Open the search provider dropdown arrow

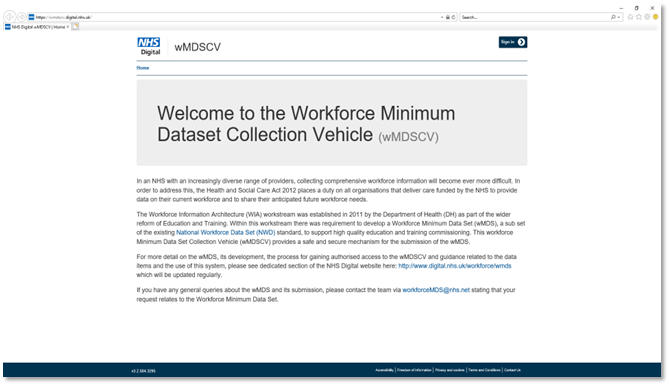pos(618,18)
